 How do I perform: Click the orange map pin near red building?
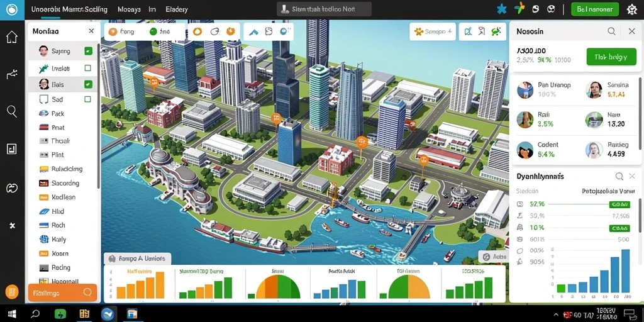(362, 143)
